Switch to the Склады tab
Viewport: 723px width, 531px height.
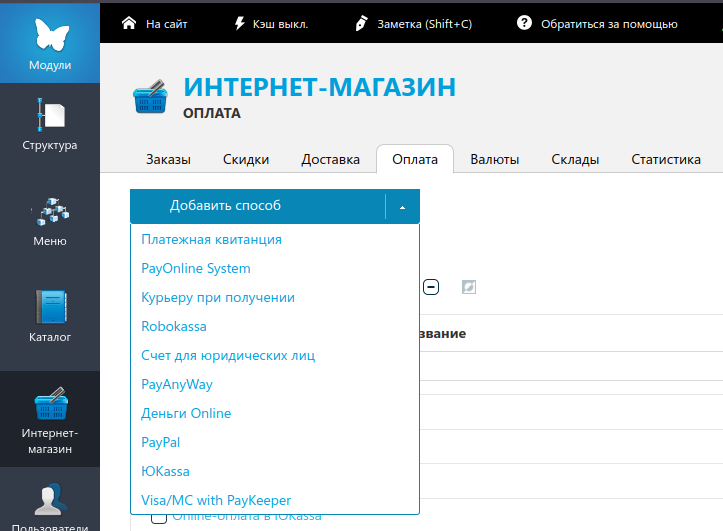[575, 160]
